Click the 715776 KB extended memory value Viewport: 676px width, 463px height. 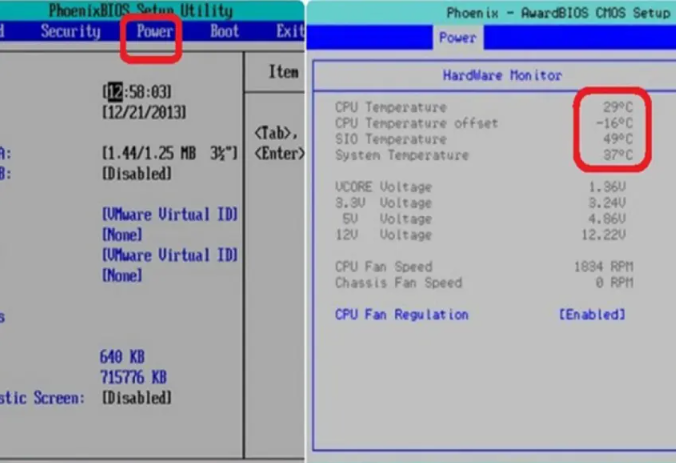(x=133, y=377)
